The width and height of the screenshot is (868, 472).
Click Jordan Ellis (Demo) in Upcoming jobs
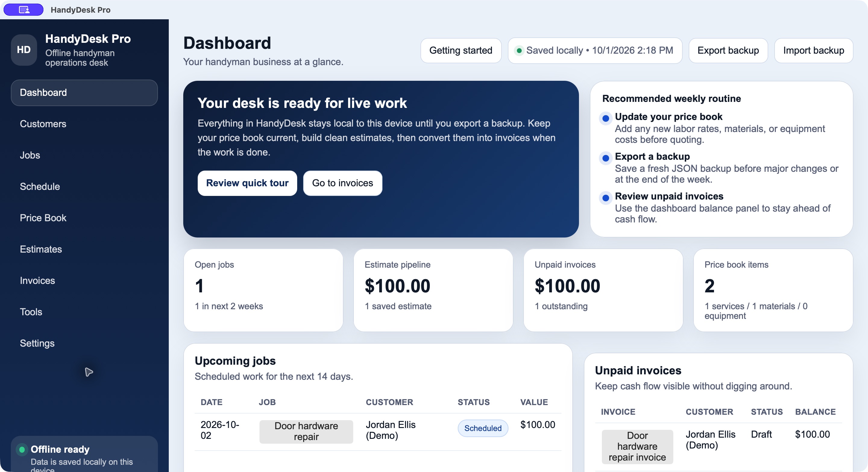coord(391,430)
